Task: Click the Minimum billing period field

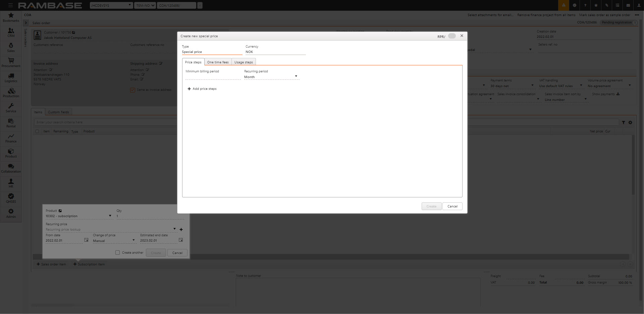Action: pyautogui.click(x=213, y=77)
